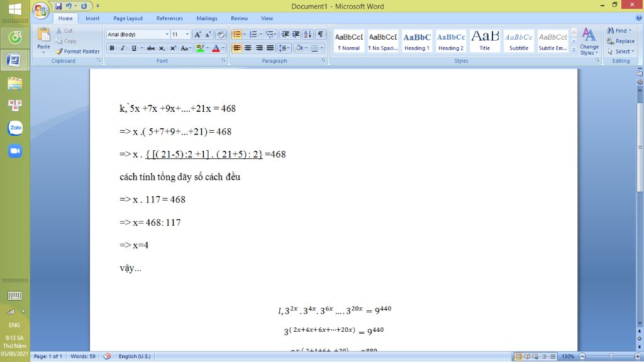Switch to Full Screen Reading view
Viewport: 644px width, 362px height.
(527, 356)
